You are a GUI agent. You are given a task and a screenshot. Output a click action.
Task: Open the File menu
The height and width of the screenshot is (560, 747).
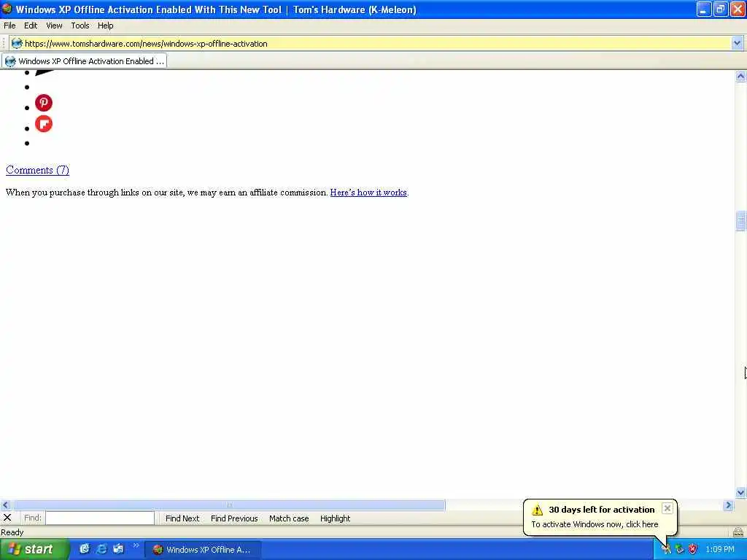coord(9,26)
